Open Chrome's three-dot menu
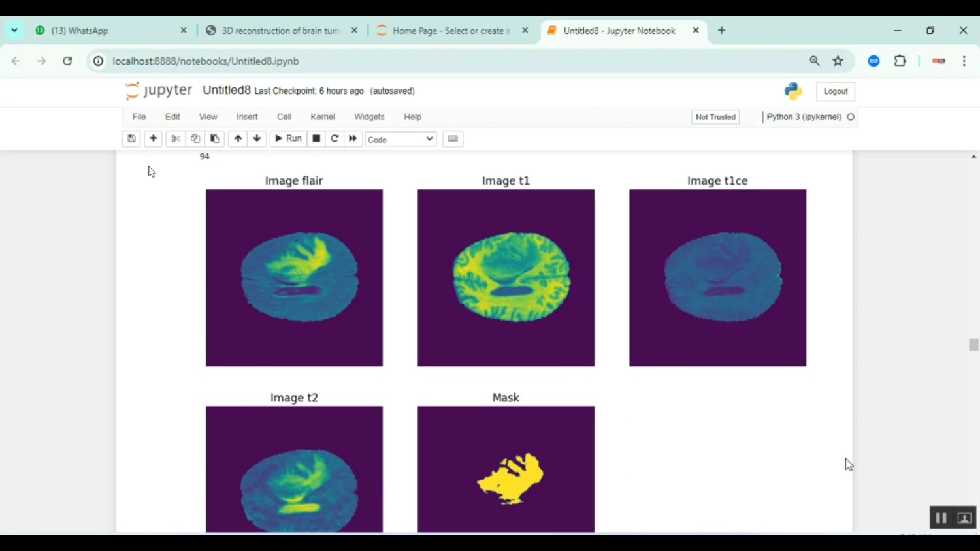The height and width of the screenshot is (551, 980). pyautogui.click(x=964, y=61)
